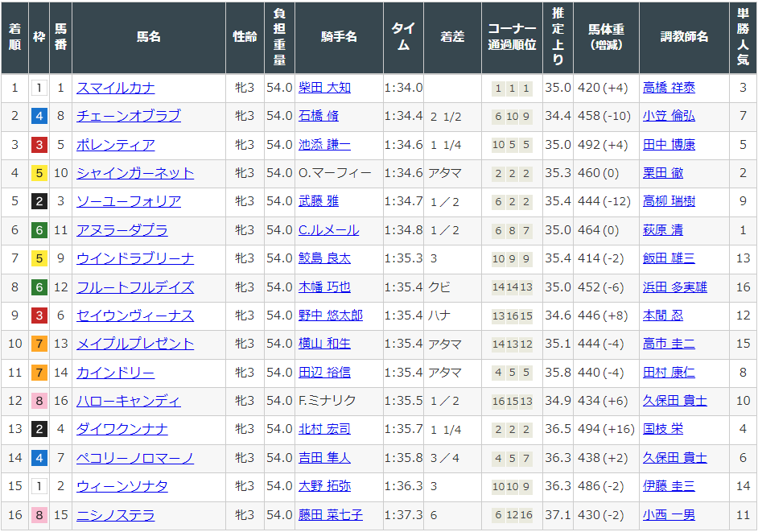Click trainer name 高柳 瑞樹
Viewport: 758px width, 532px height.
[669, 201]
